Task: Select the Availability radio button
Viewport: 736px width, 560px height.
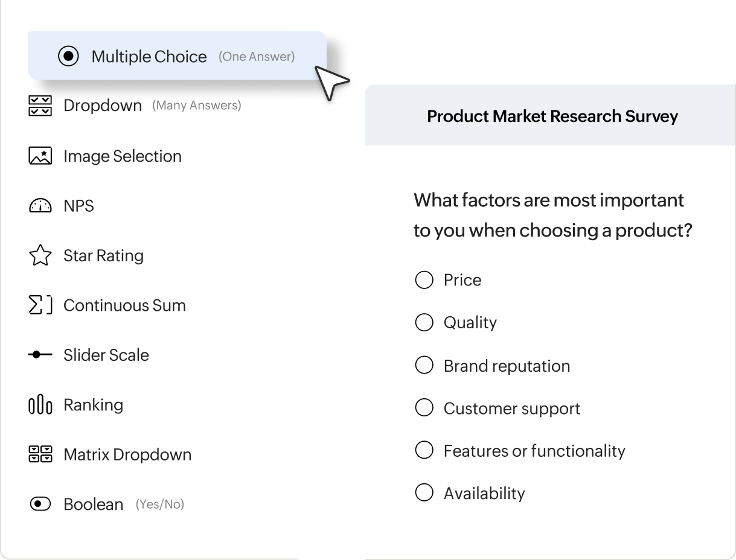Action: (424, 492)
